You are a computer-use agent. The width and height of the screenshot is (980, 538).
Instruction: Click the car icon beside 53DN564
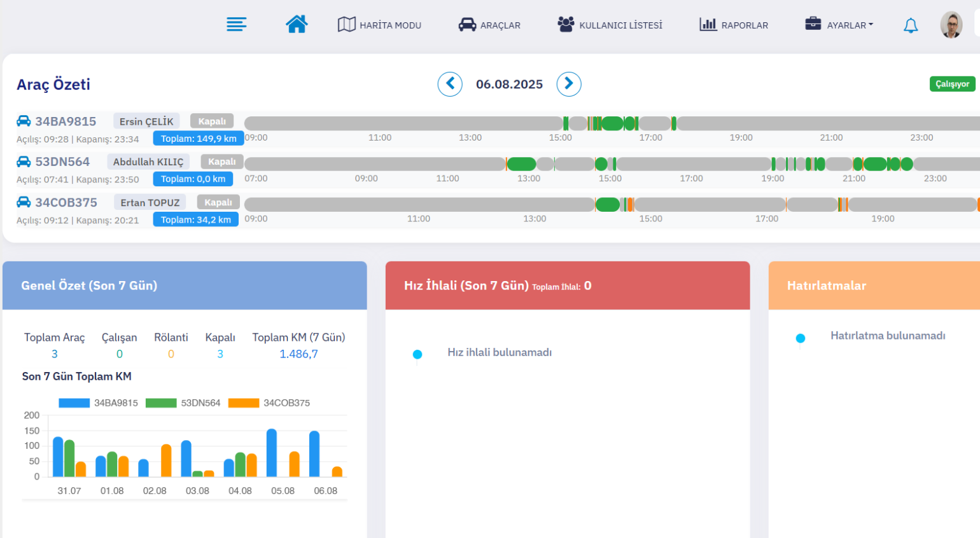(24, 162)
